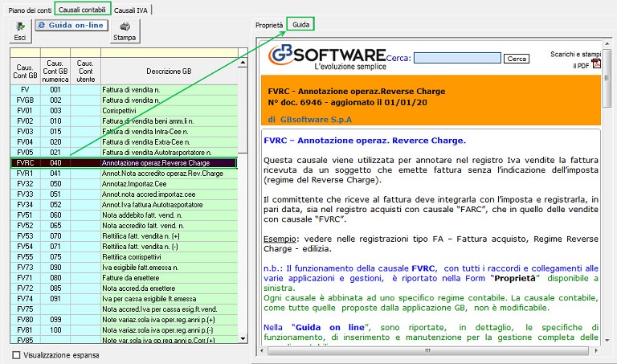Select Annot.Nota accredito operaz.Rev.Charge row
617x364 pixels.
pyautogui.click(x=124, y=174)
